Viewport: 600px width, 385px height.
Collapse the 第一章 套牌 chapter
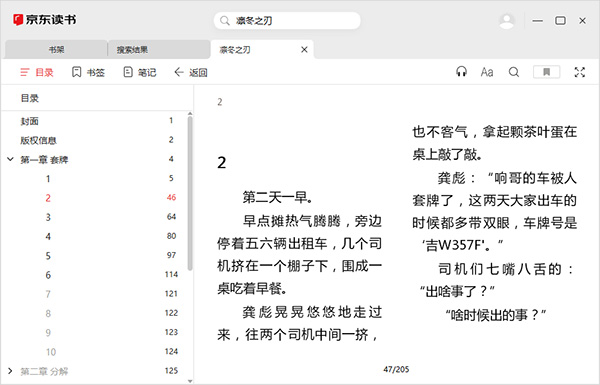click(10, 159)
